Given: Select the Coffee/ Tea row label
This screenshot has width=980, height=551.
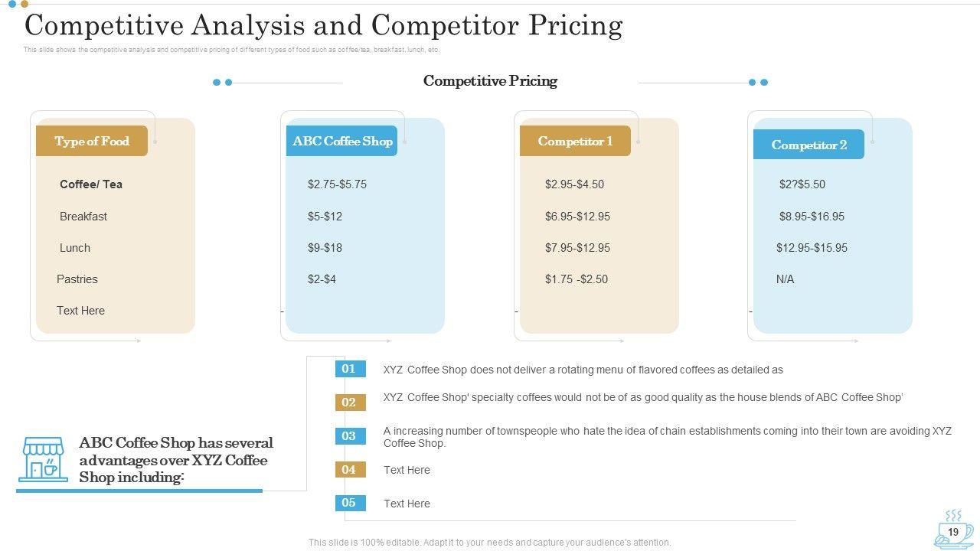Looking at the screenshot, I should click(x=91, y=184).
